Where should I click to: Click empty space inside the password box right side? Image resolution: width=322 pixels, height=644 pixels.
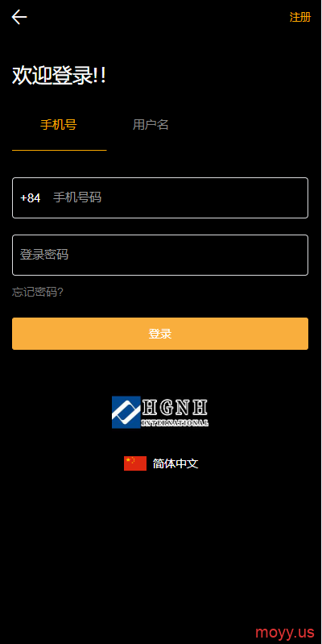(x=246, y=255)
